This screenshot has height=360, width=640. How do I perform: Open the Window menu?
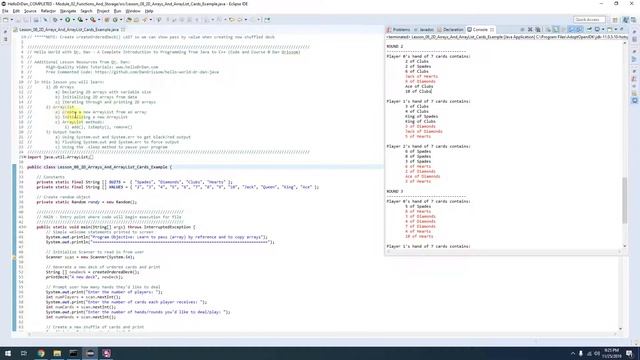pos(133,11)
